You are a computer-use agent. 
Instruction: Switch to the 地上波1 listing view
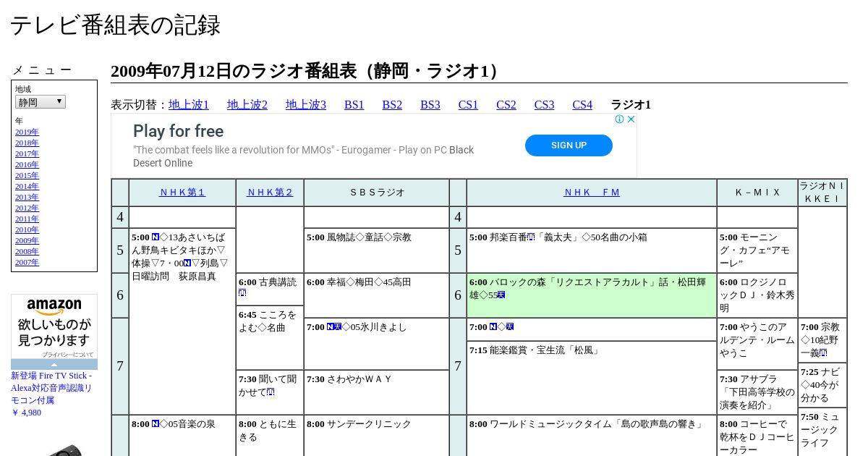point(189,105)
